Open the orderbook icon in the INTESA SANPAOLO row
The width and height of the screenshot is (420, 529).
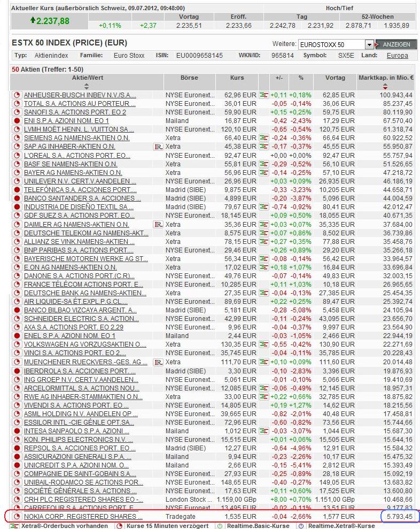point(263,431)
